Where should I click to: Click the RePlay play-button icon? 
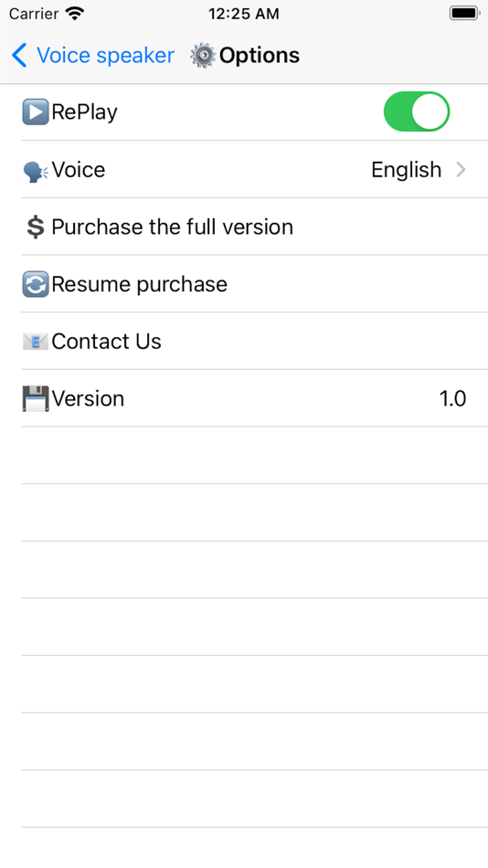click(36, 111)
